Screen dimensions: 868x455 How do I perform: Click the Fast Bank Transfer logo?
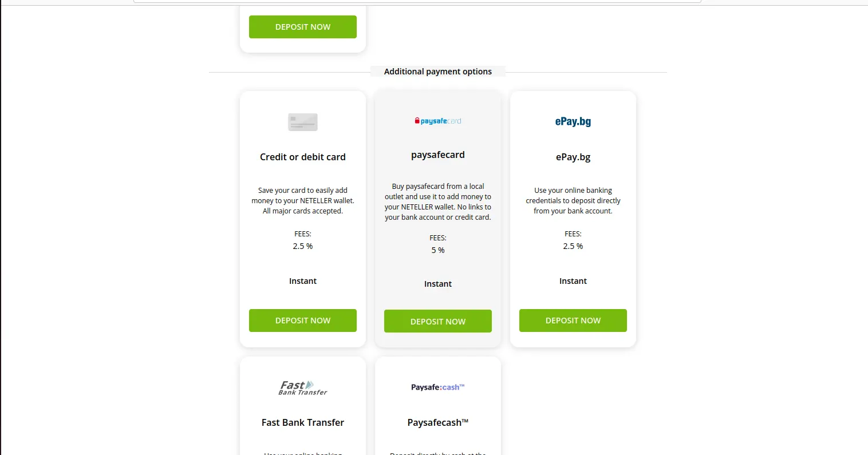pos(303,388)
